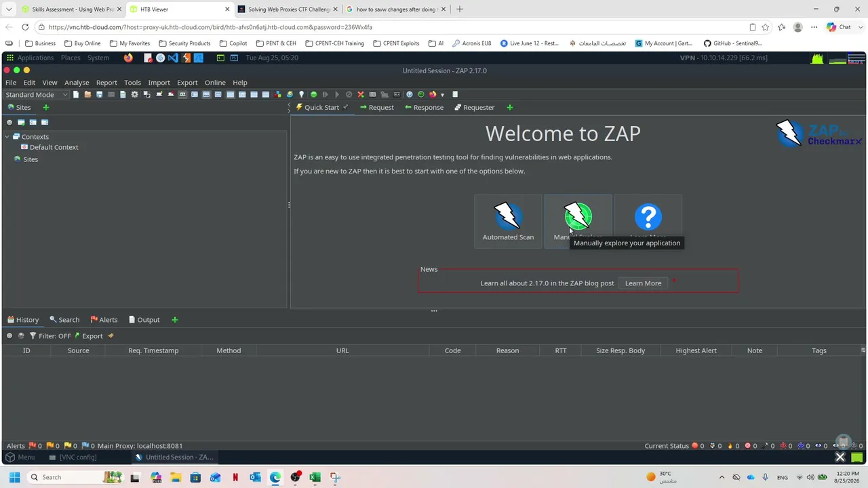Launch Firefox from the VNC top panel

[x=128, y=58]
